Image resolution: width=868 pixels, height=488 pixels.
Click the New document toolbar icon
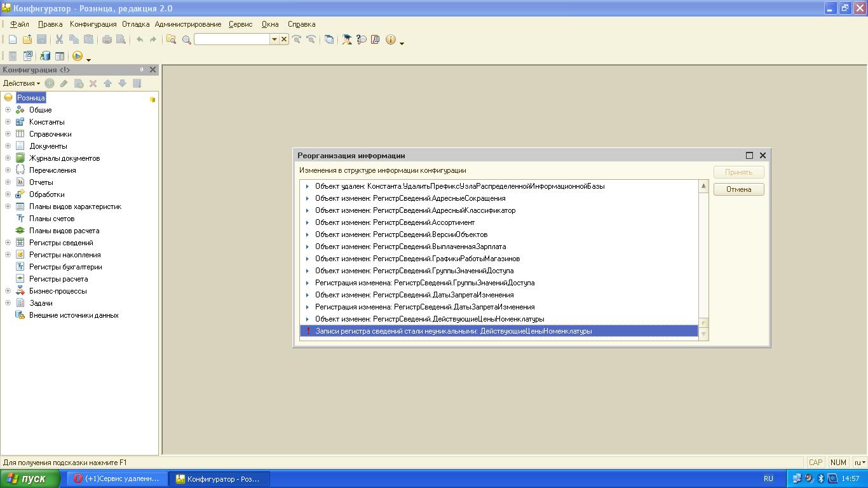coord(13,39)
